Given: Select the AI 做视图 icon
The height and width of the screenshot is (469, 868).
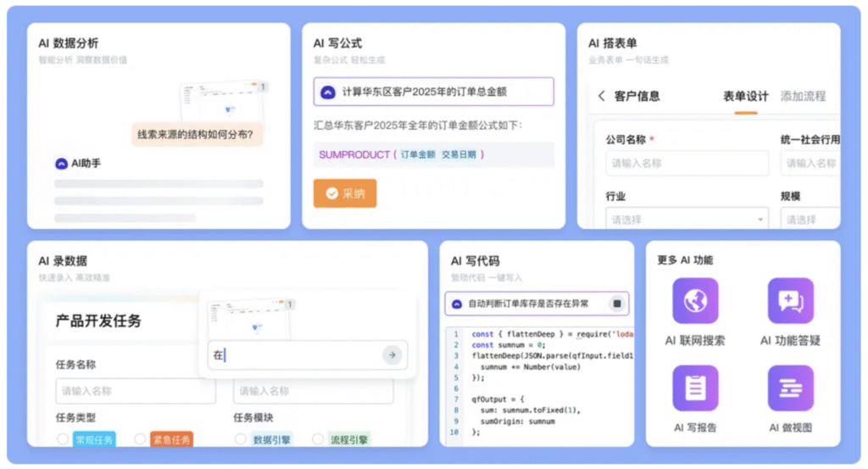Looking at the screenshot, I should click(790, 388).
